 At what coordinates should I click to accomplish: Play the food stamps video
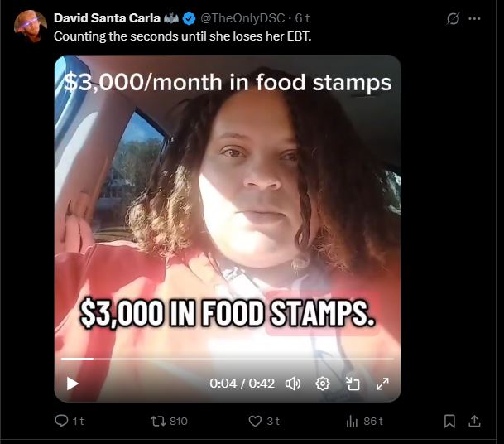[72, 384]
